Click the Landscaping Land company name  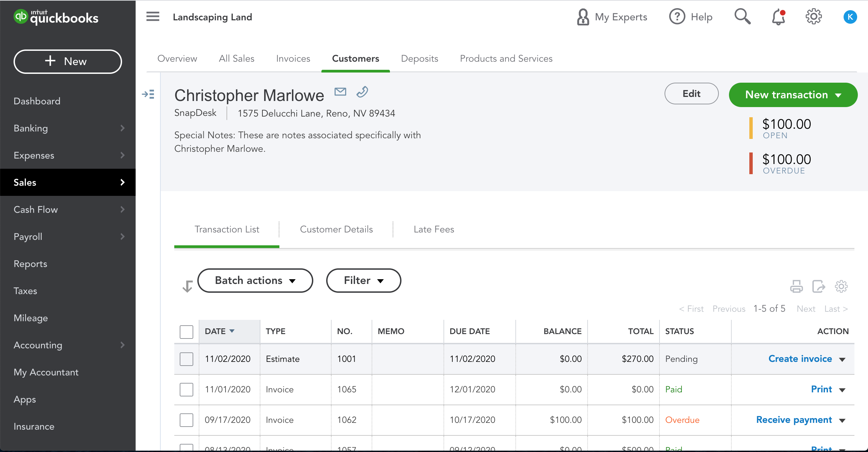(212, 17)
